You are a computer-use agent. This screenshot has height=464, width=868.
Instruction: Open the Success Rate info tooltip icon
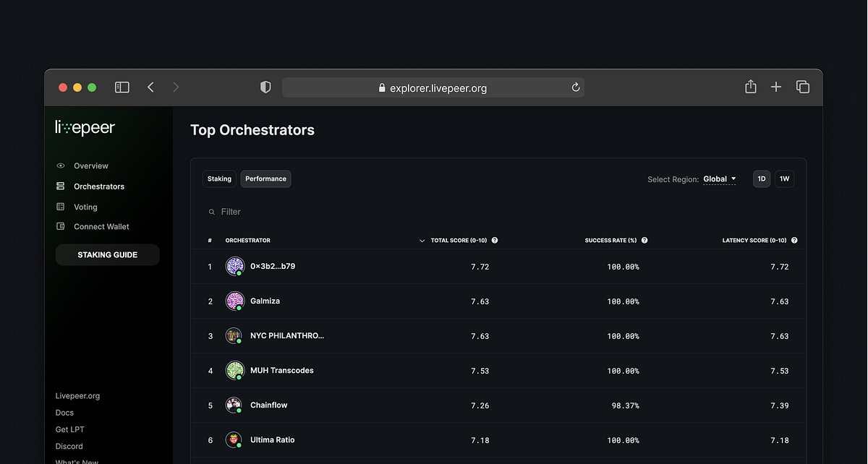pos(644,240)
